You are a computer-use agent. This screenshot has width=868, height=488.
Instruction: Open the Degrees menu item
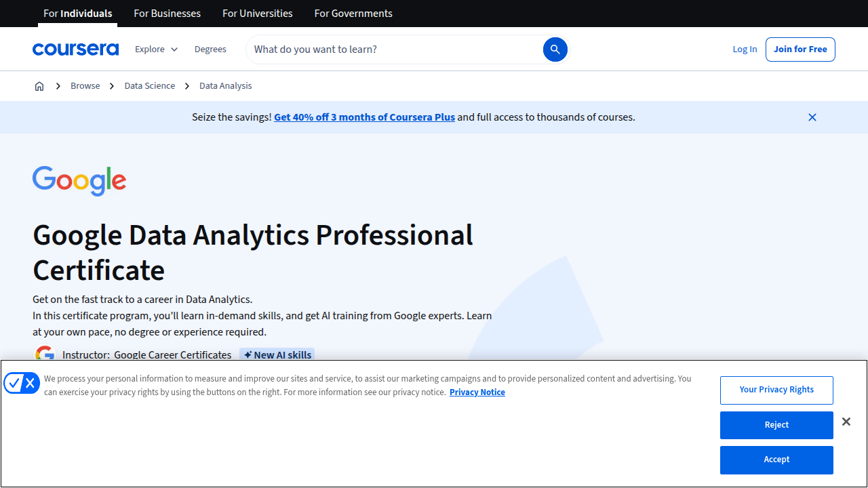(210, 49)
